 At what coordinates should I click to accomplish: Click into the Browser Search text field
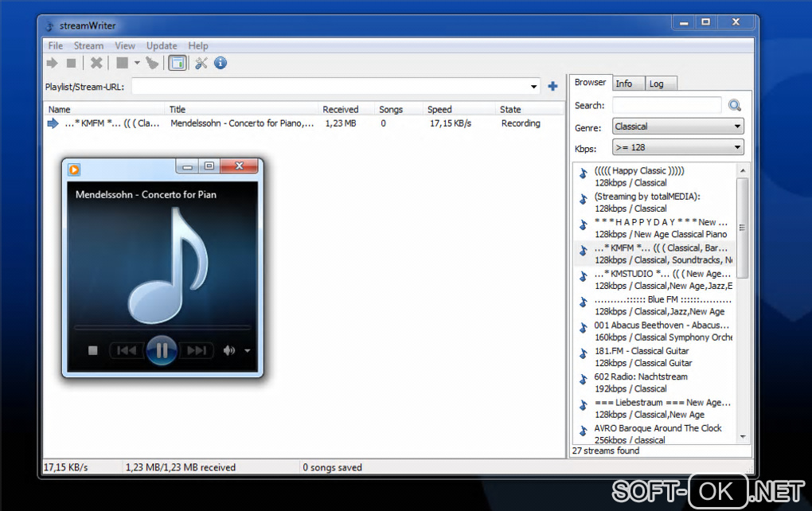point(667,105)
